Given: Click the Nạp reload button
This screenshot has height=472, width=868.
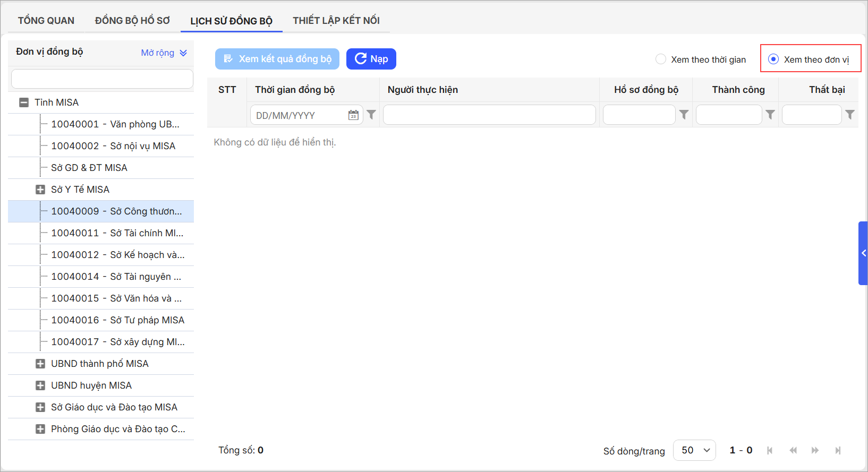Looking at the screenshot, I should (371, 59).
